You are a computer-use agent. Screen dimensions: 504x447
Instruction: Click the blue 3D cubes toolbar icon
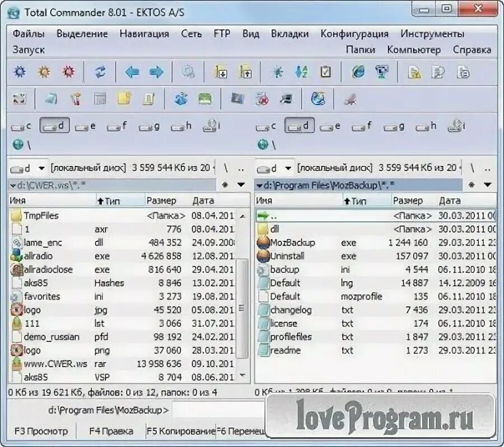pyautogui.click(x=181, y=99)
